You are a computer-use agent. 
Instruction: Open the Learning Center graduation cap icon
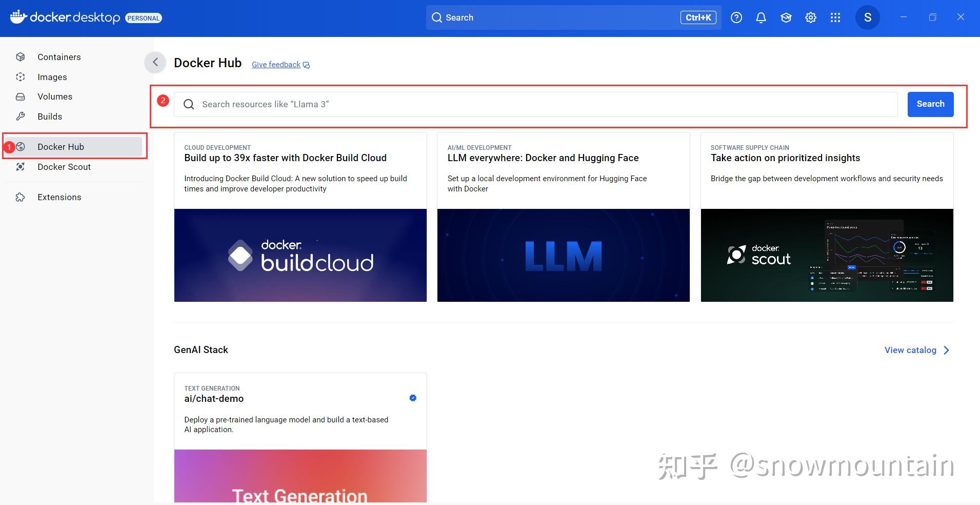[x=786, y=17]
